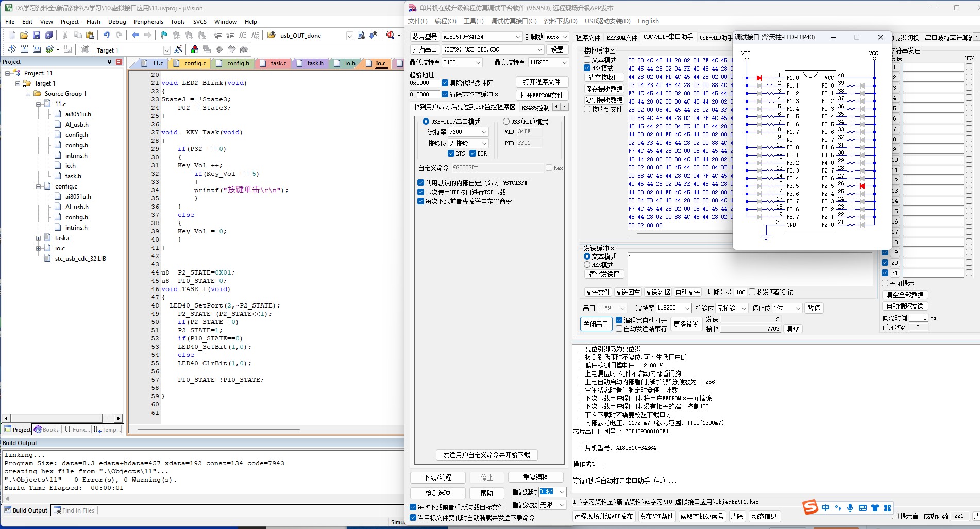The height and width of the screenshot is (529, 980).
Task: Click the Sogou S logo icon
Action: click(810, 507)
